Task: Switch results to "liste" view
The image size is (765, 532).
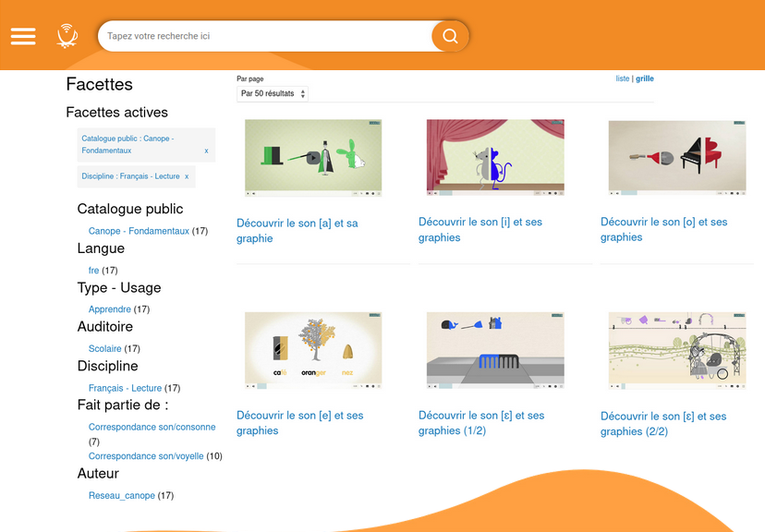Action: click(x=623, y=79)
